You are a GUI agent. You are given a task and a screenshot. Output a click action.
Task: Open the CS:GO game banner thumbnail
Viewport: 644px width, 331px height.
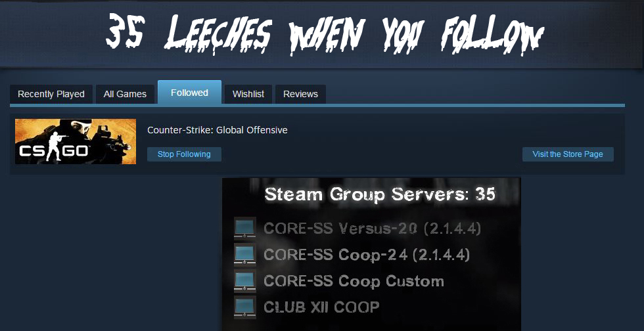click(x=76, y=142)
